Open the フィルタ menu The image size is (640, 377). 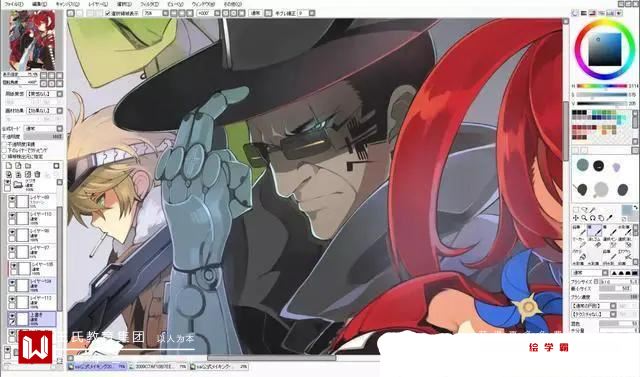149,4
